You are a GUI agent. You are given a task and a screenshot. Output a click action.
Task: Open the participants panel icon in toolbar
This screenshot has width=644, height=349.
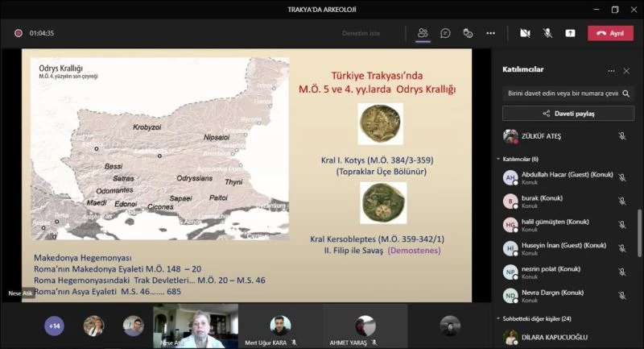click(423, 33)
